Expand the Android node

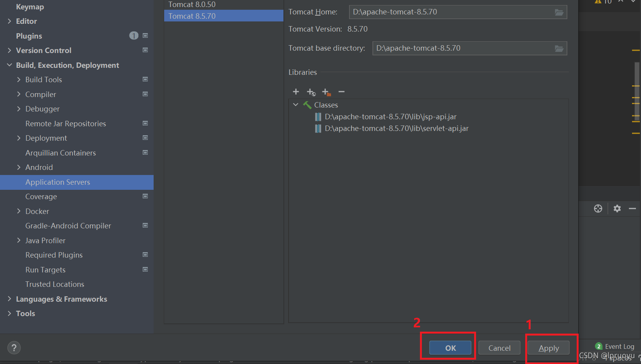[x=19, y=167]
